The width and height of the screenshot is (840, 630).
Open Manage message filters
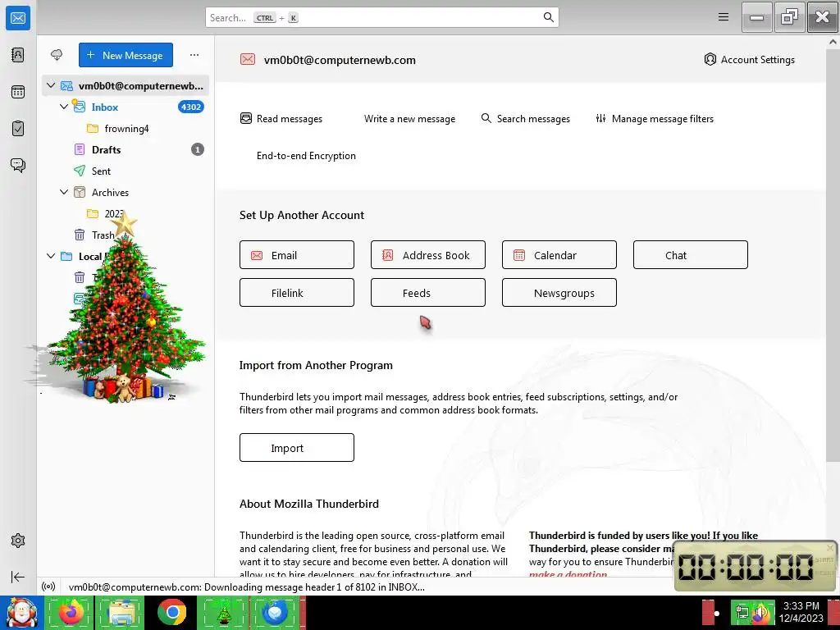click(x=655, y=118)
